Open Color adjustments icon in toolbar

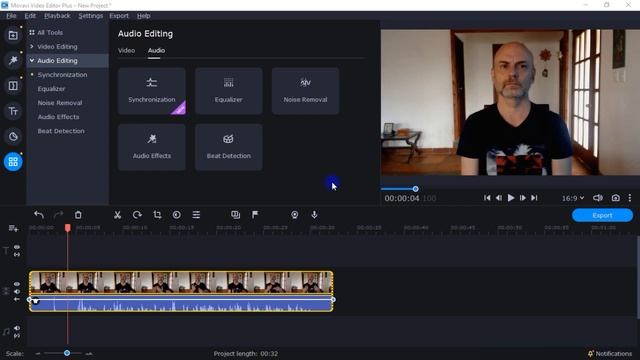(177, 215)
